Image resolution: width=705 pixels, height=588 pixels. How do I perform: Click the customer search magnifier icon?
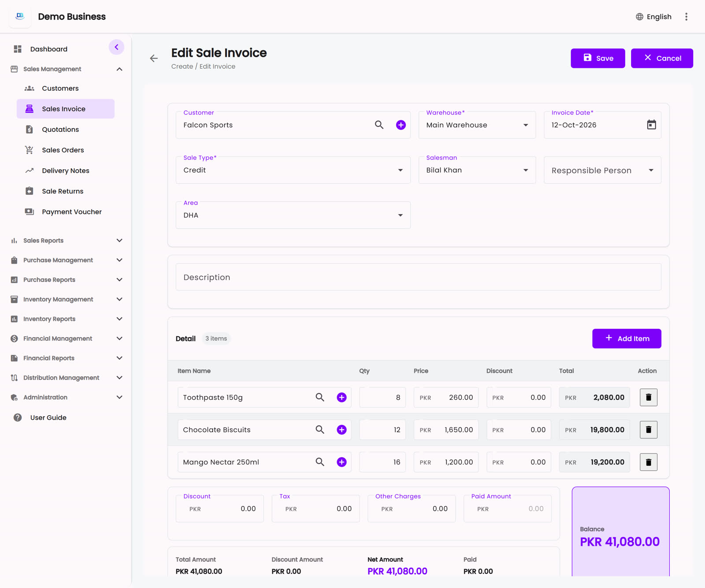(x=379, y=125)
